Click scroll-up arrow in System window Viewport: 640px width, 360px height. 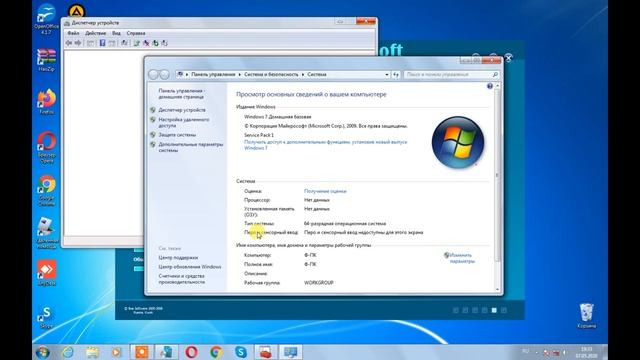497,86
